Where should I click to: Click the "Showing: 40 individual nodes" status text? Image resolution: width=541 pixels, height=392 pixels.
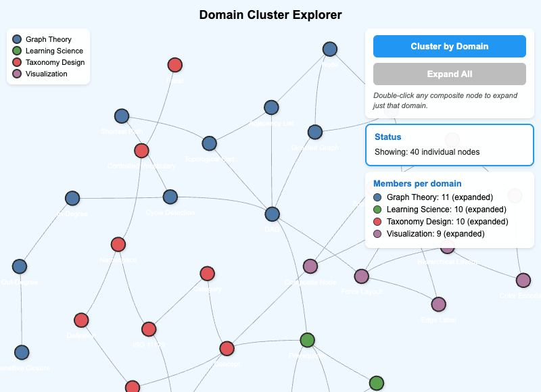427,152
